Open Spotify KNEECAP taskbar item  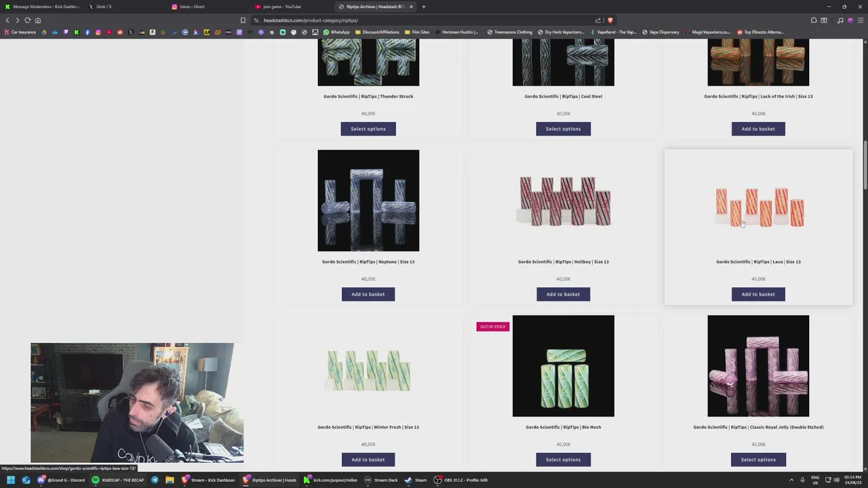pyautogui.click(x=118, y=480)
